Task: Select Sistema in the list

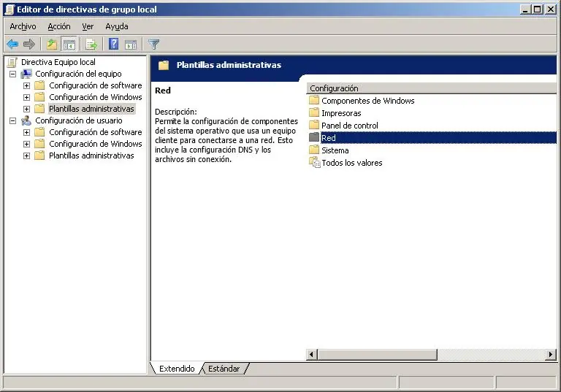Action: [335, 150]
